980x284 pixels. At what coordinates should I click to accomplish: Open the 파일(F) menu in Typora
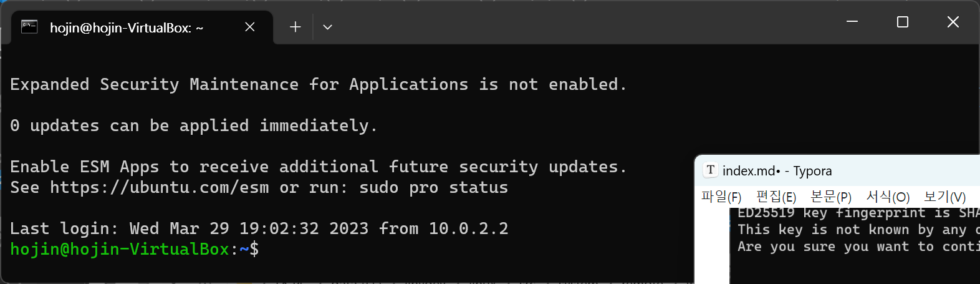point(721,197)
